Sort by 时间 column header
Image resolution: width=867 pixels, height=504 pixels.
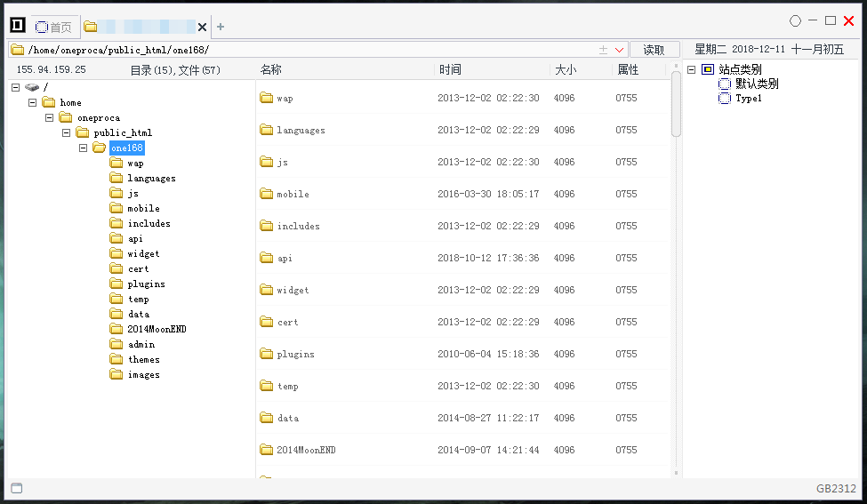pyautogui.click(x=450, y=69)
